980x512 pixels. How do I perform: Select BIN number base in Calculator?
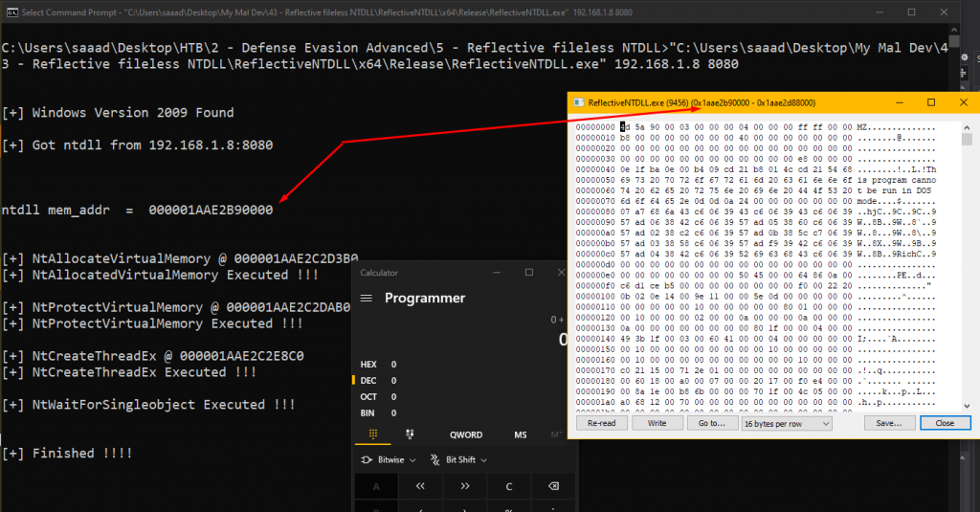378,413
